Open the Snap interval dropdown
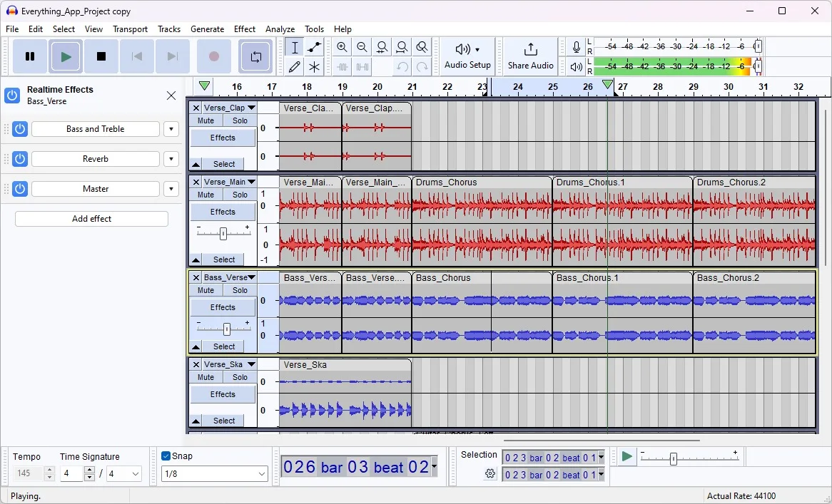832x504 pixels. point(214,473)
